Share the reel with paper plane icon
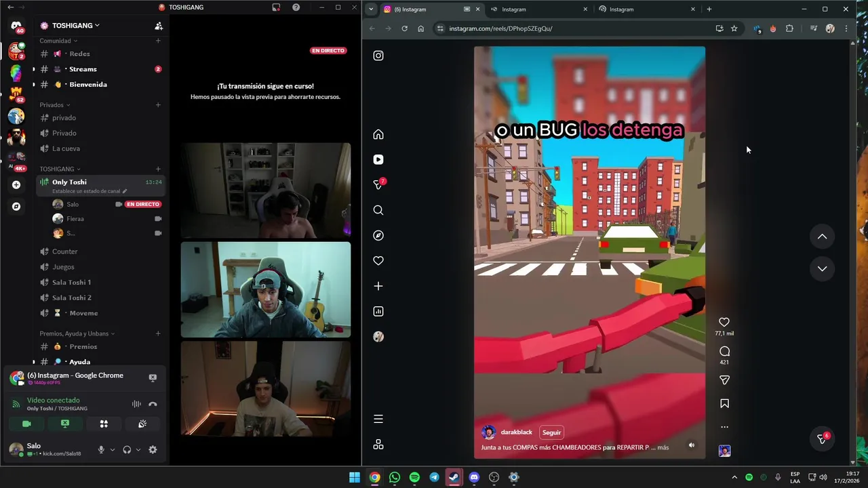Image resolution: width=868 pixels, height=488 pixels. (724, 380)
